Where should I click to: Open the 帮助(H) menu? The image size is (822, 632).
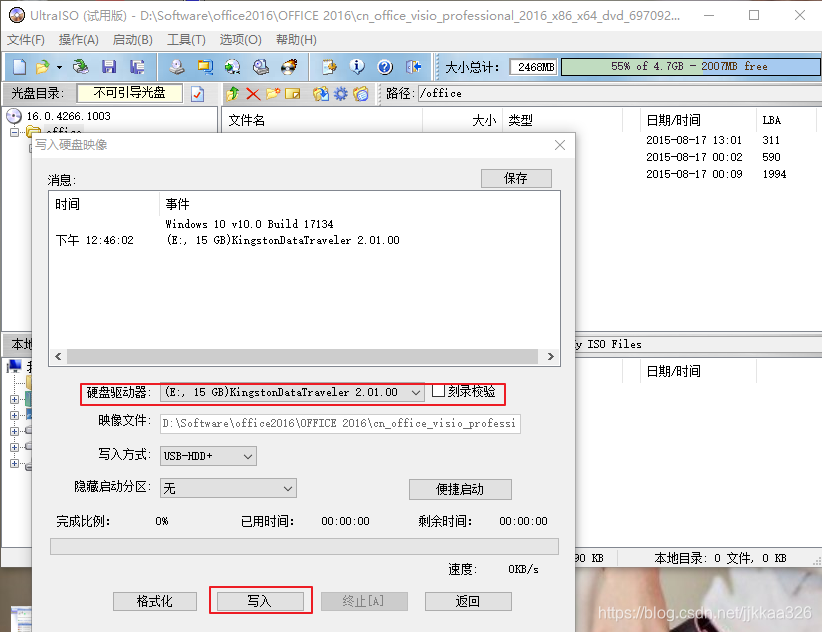(296, 40)
